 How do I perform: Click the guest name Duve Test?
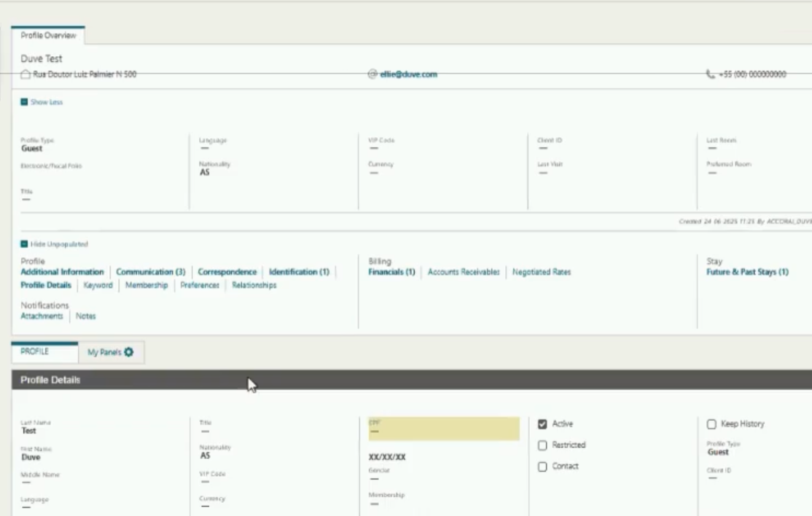click(42, 58)
